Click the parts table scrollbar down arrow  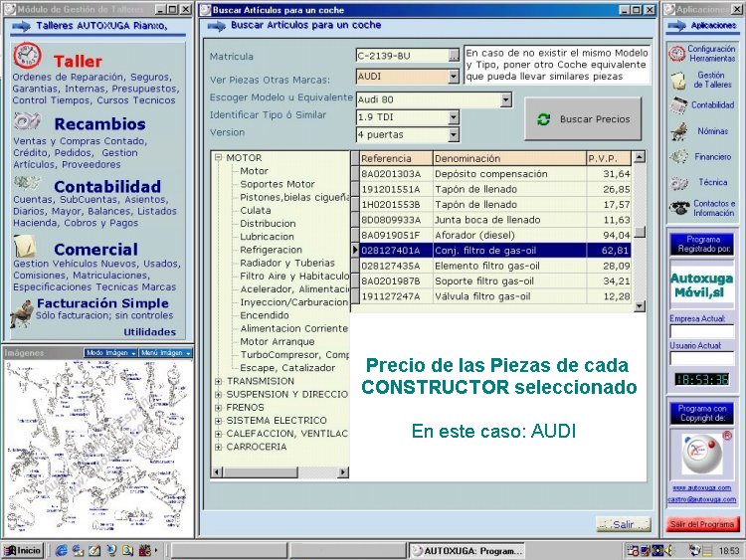click(640, 306)
